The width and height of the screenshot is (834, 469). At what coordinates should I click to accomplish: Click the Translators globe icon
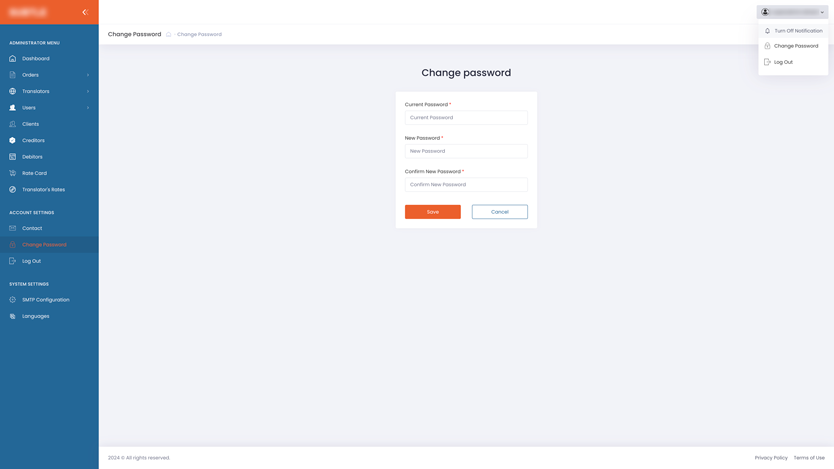13,91
